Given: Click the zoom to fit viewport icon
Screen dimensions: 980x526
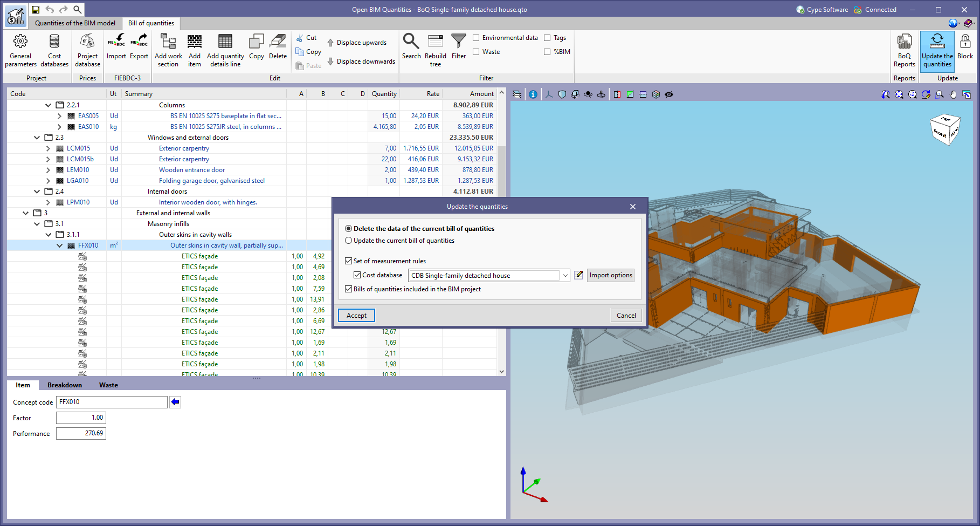Looking at the screenshot, I should tap(899, 94).
